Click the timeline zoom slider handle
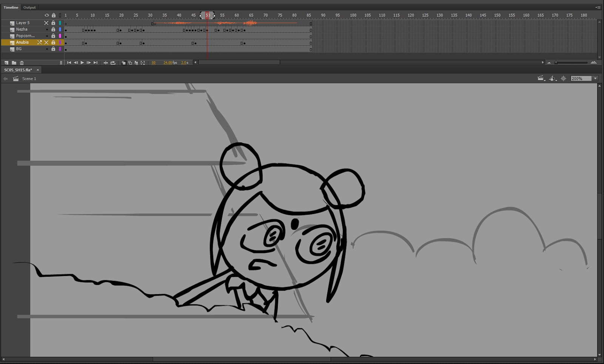Viewport: 604px width, 364px height. 556,63
